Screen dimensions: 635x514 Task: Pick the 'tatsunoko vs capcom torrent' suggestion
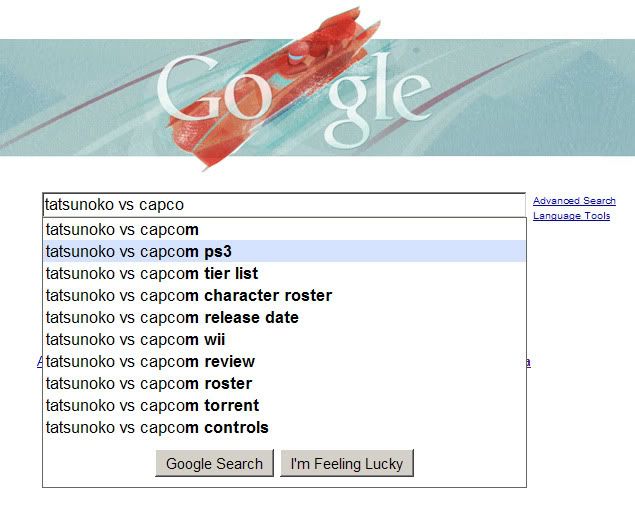(152, 405)
